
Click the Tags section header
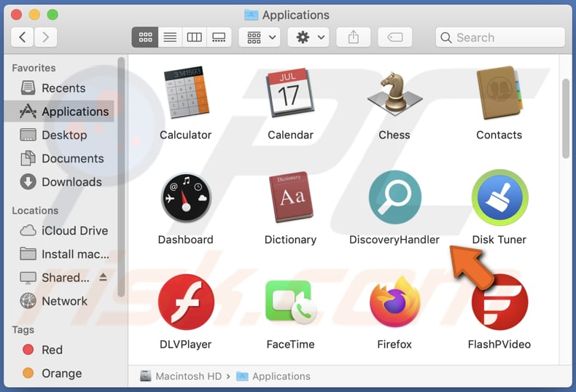23,330
